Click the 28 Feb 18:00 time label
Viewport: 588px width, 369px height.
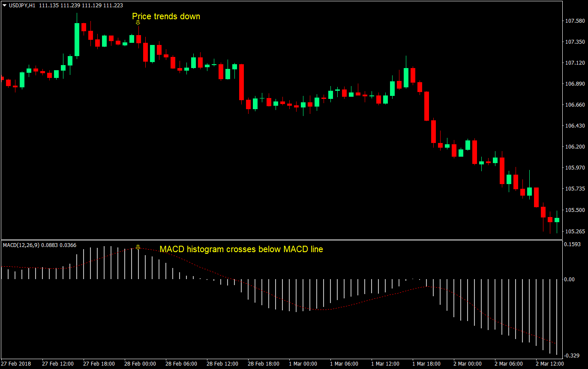[x=264, y=363]
